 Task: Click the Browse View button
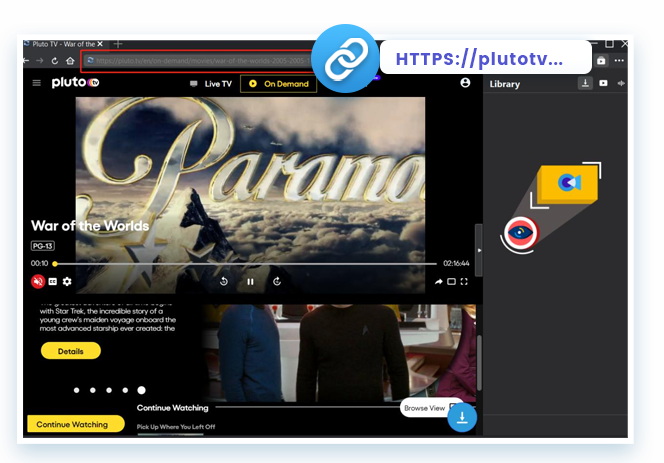click(426, 408)
